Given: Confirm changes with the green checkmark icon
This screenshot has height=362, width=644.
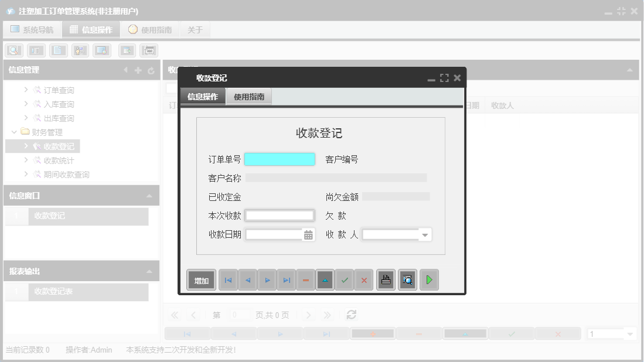Looking at the screenshot, I should click(345, 279).
